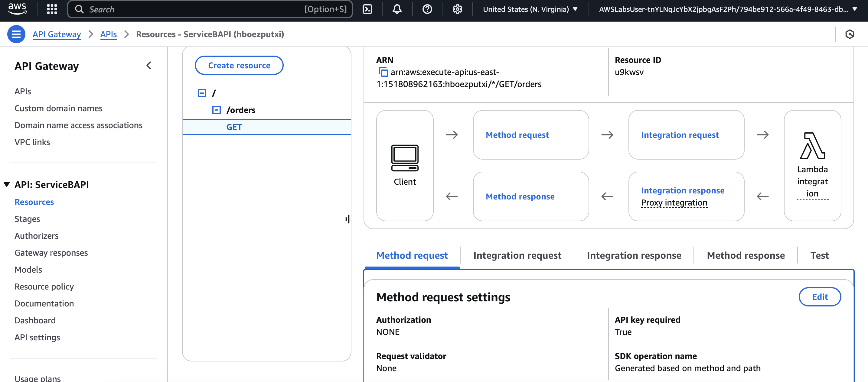
Task: Open APIs in the sidebar
Action: click(23, 91)
